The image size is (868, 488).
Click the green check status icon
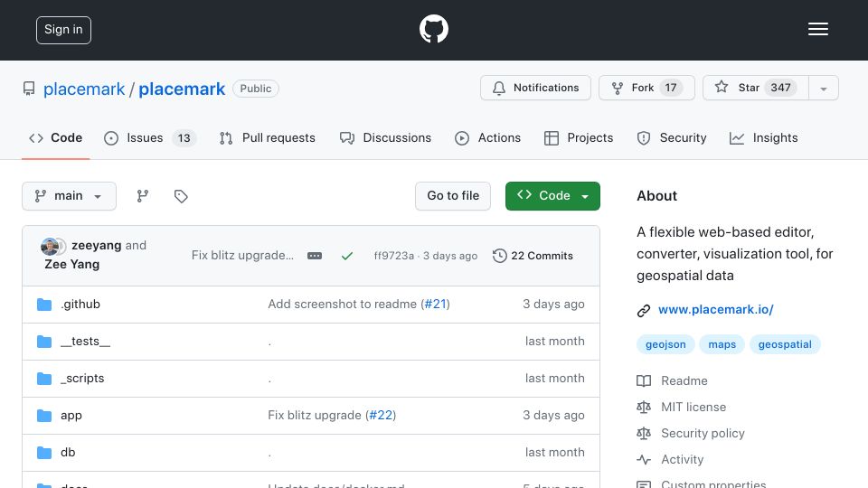(x=347, y=256)
